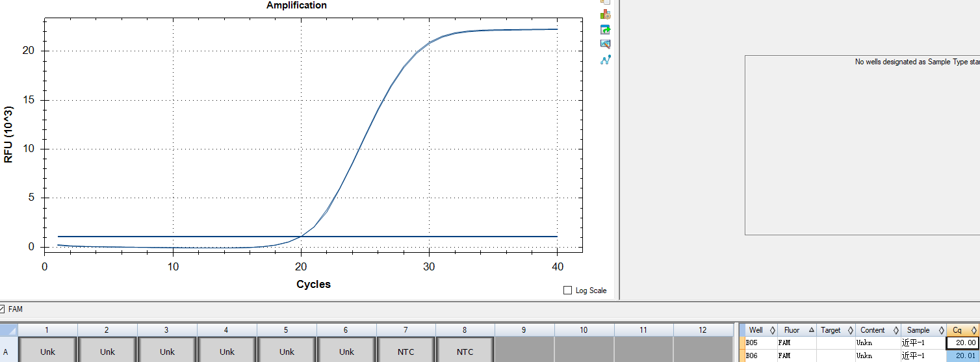Click plate column header 4
This screenshot has width=980, height=362.
[227, 330]
